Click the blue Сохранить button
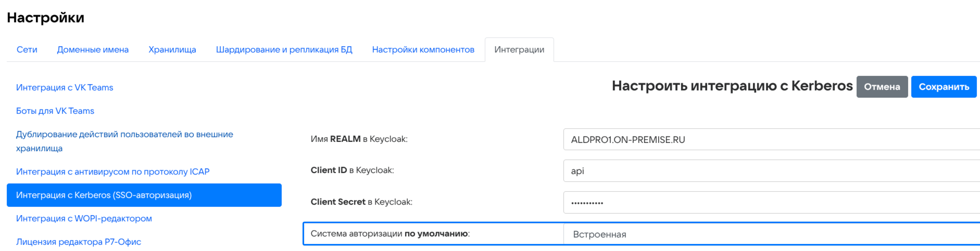Image resolution: width=980 pixels, height=251 pixels. pos(944,87)
